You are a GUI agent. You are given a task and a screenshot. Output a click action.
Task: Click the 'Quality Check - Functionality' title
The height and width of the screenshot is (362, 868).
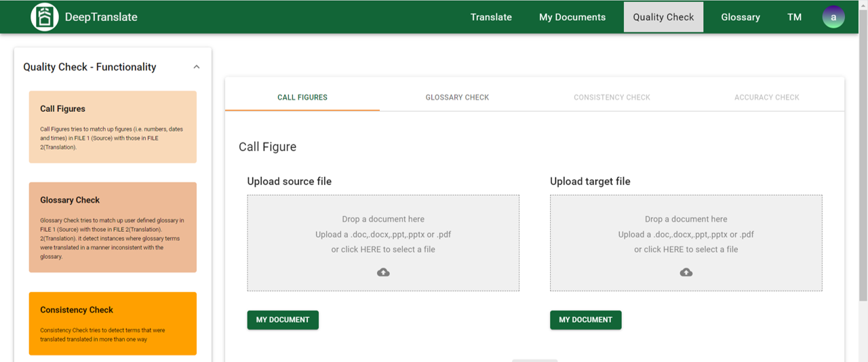(90, 67)
